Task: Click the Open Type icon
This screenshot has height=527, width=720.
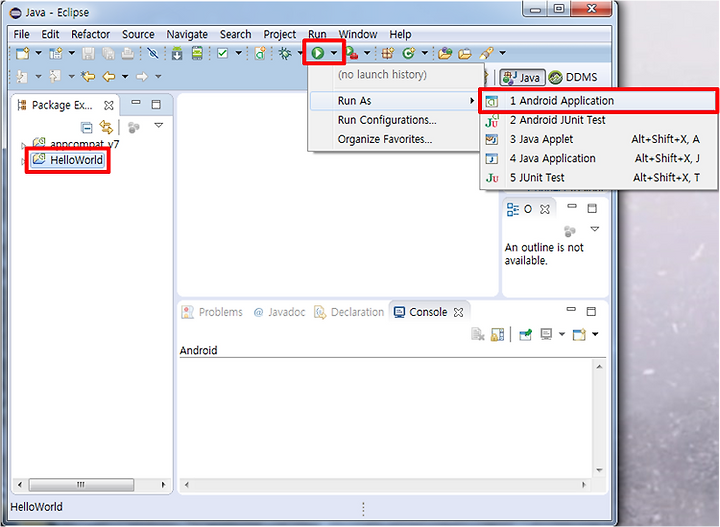Action: click(444, 53)
